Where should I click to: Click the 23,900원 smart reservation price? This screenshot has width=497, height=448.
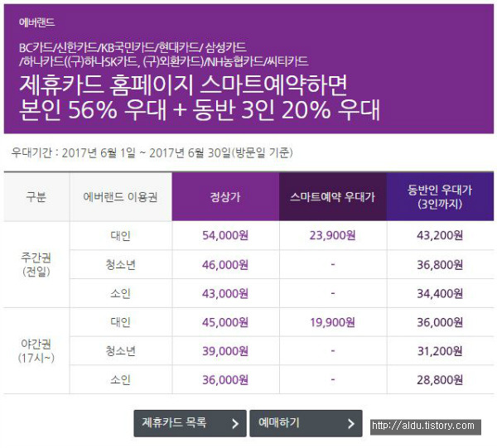[332, 235]
